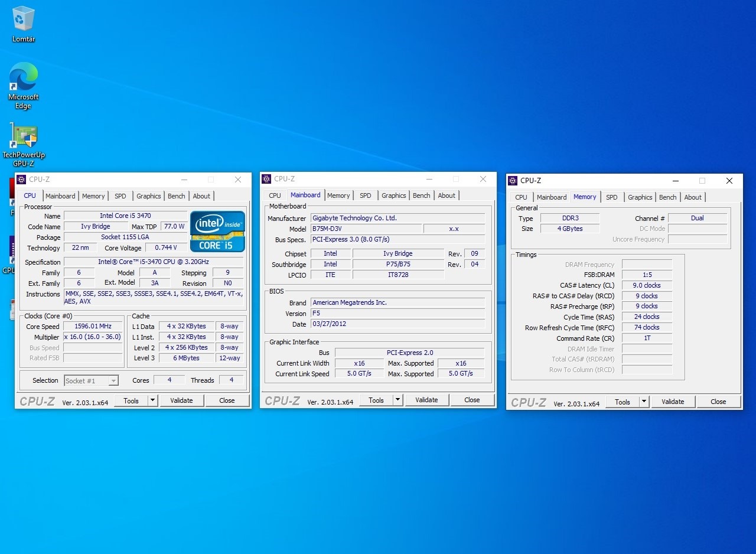This screenshot has height=554, width=756.
Task: Select the Memory tab in middle window
Action: click(338, 195)
